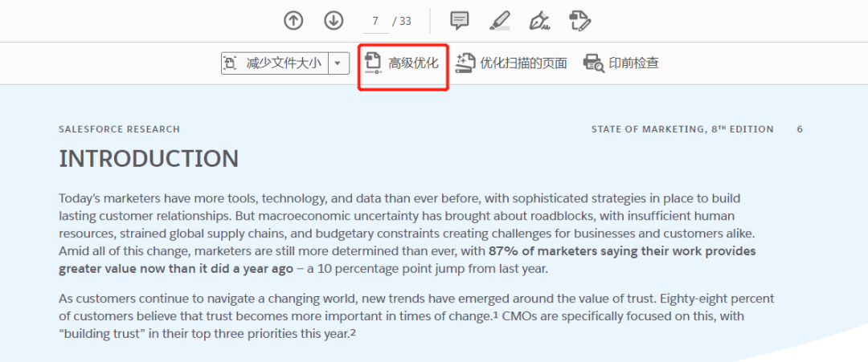The image size is (868, 362).
Task: Expand the 减少文件大小 dropdown arrow
Action: [338, 63]
